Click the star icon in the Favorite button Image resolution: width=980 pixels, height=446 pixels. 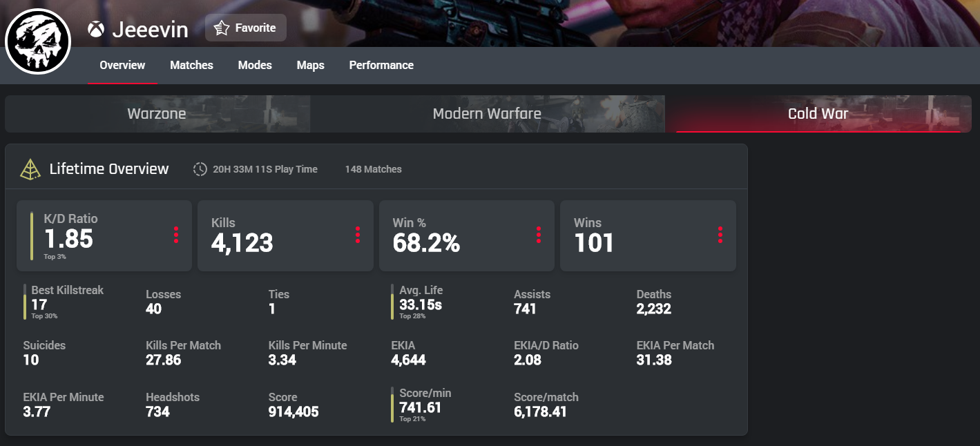coord(221,28)
